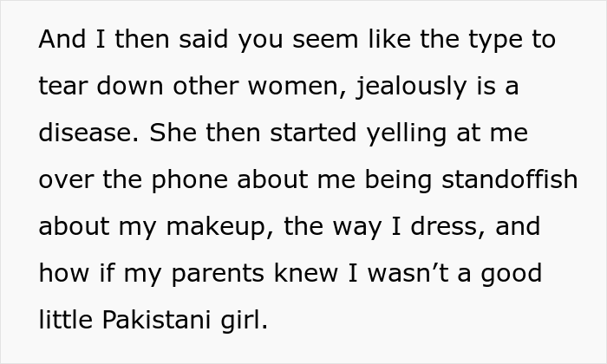Click the word 'jealously' in the text
Screen dimensions: 607x364
pyautogui.click(x=411, y=87)
